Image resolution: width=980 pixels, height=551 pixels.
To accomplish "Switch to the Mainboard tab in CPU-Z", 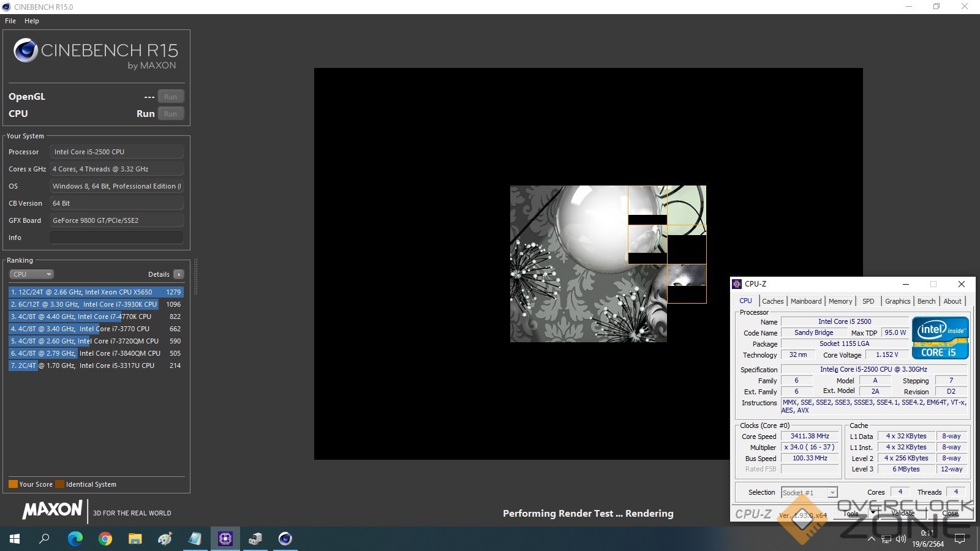I will [805, 301].
